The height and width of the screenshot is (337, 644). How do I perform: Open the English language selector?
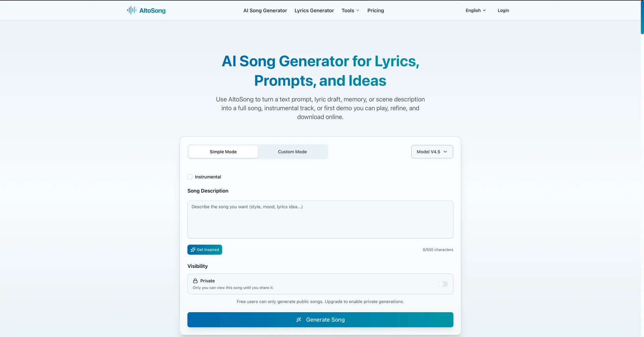click(475, 10)
